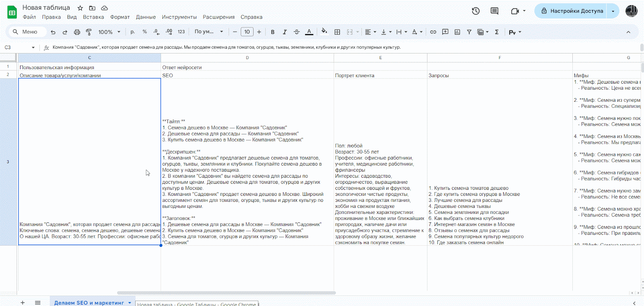644x306 pixels.
Task: Open the user account avatar
Action: [x=631, y=11]
